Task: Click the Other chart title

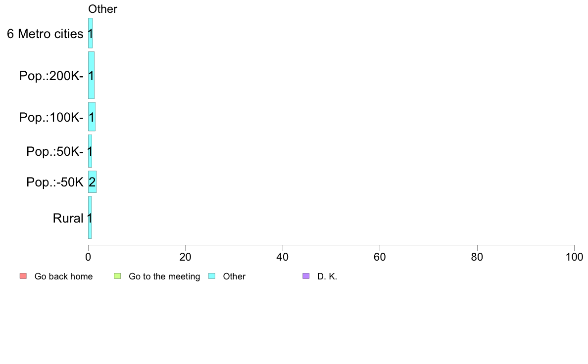Action: click(102, 9)
